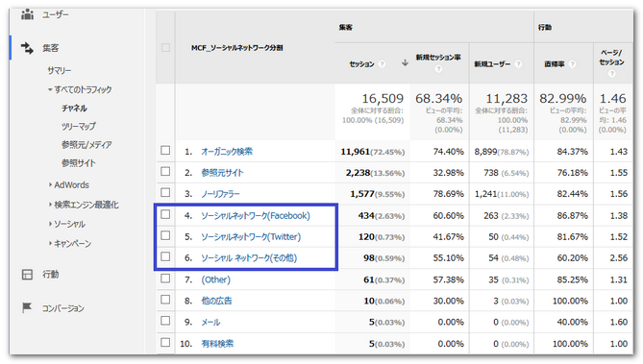Open the ユーザー menu label in sidebar
Image resolution: width=643 pixels, height=364 pixels.
click(x=56, y=14)
